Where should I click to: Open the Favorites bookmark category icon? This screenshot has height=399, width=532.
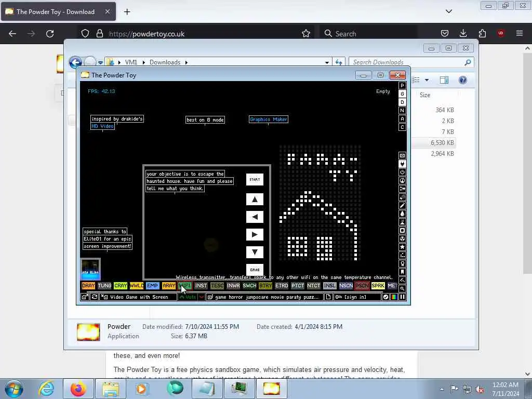(x=402, y=272)
